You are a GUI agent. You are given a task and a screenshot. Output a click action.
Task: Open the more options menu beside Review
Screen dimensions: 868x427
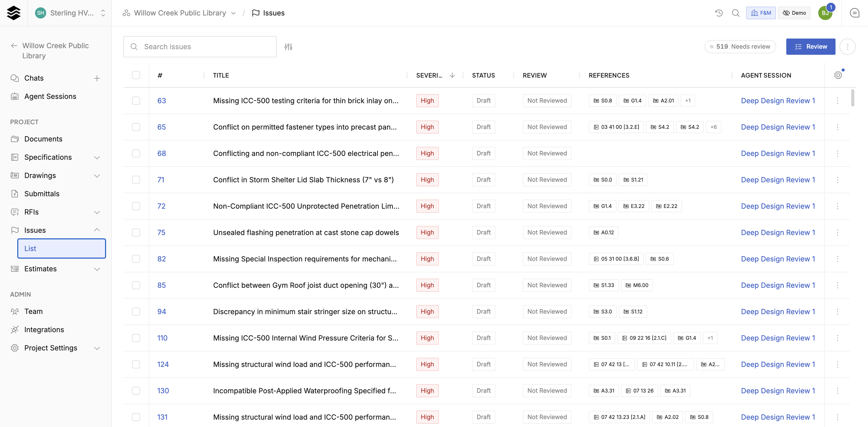847,46
